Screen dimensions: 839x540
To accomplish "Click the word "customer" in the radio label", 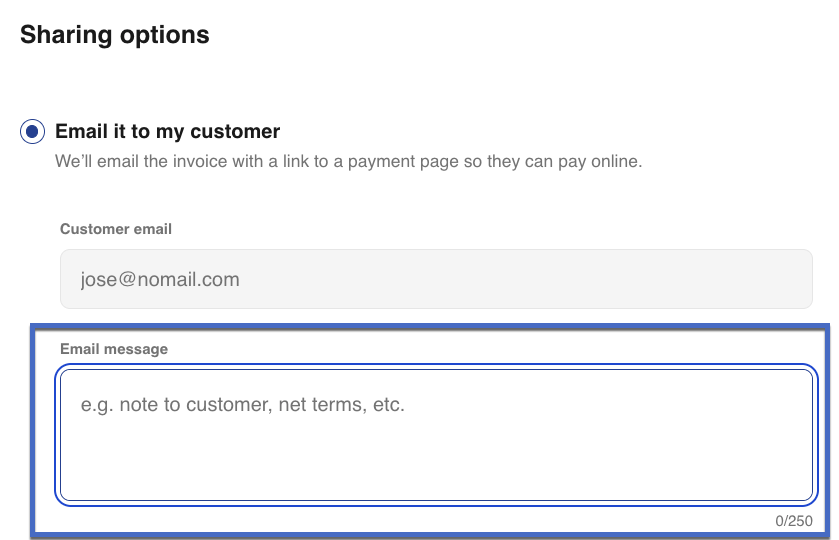I will click(236, 132).
